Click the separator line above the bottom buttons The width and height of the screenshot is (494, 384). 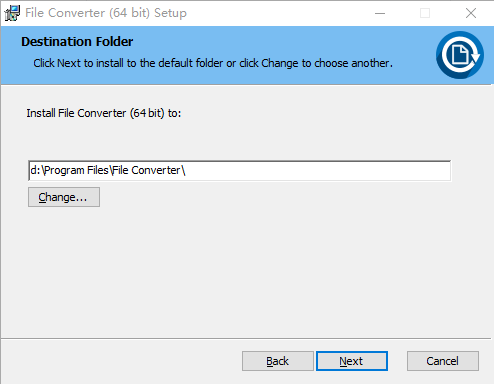pos(246,339)
